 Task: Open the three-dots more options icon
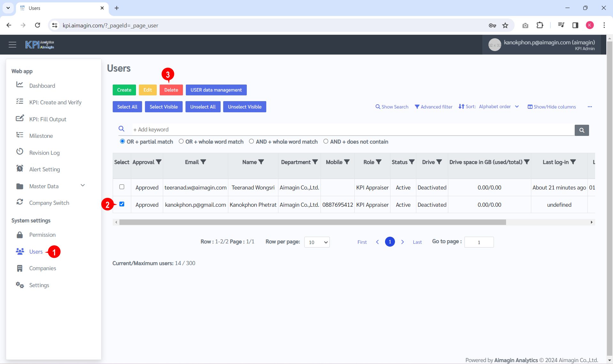590,107
